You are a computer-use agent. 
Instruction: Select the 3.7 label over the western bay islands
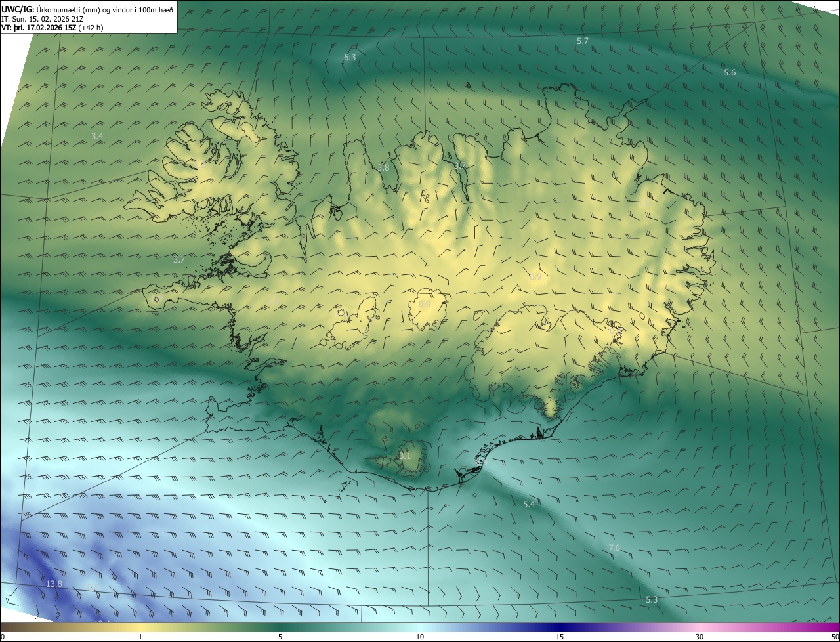click(179, 259)
